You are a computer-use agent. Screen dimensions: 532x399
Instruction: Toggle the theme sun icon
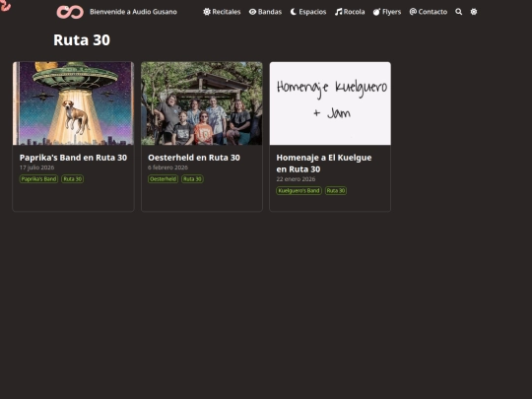pos(474,12)
